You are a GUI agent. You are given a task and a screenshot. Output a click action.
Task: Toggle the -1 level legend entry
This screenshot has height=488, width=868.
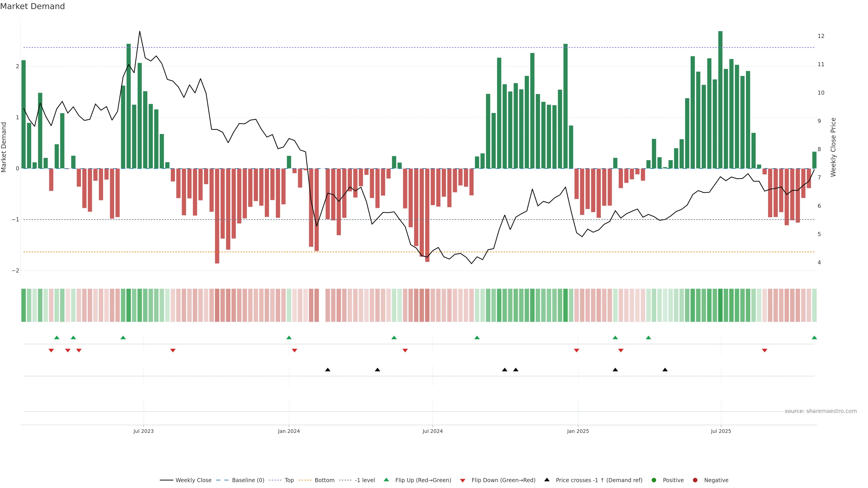[x=365, y=480]
